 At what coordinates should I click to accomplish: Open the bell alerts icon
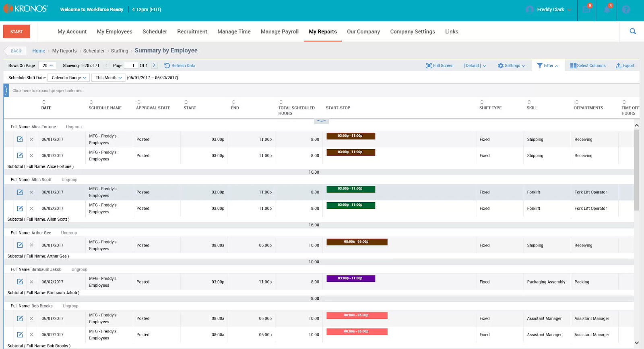(607, 9)
